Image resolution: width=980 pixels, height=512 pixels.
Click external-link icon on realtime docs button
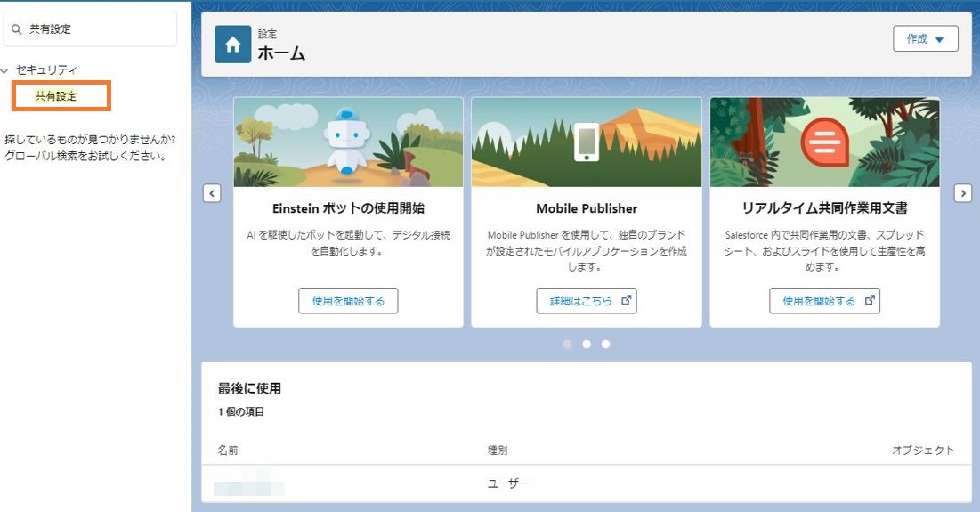click(870, 300)
